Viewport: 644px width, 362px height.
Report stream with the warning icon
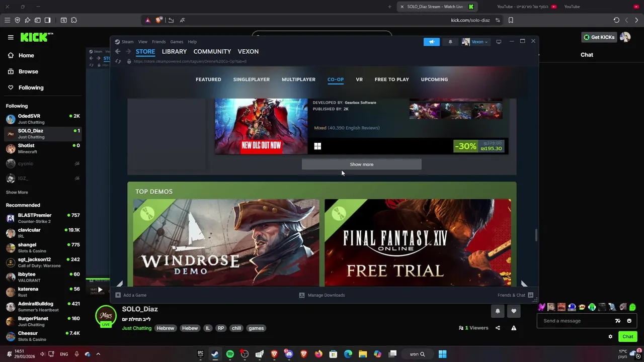coord(514,328)
